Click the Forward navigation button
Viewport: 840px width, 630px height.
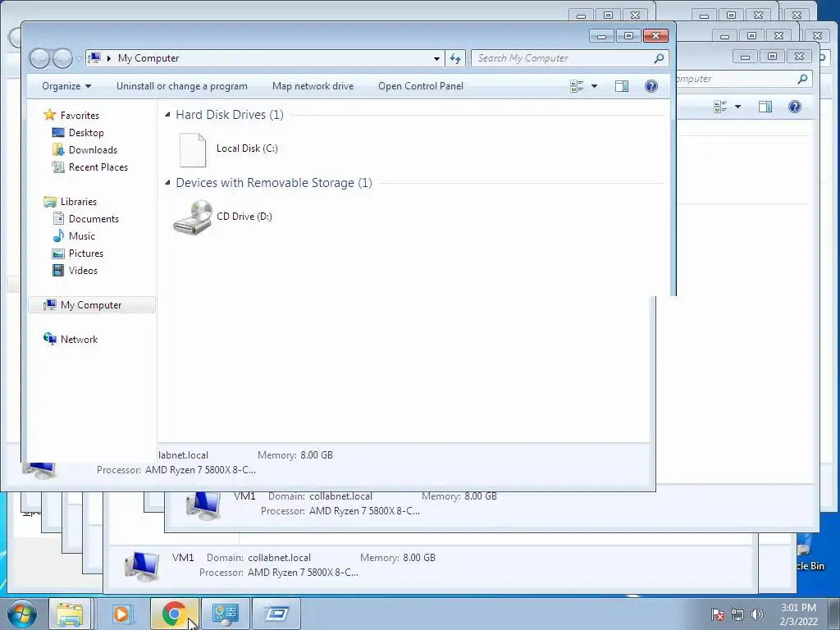pyautogui.click(x=62, y=58)
